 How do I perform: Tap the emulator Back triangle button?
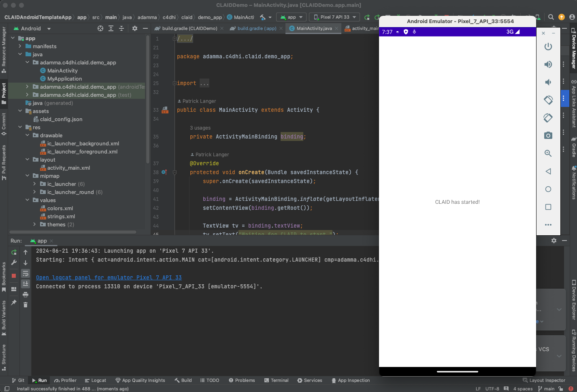pyautogui.click(x=548, y=171)
